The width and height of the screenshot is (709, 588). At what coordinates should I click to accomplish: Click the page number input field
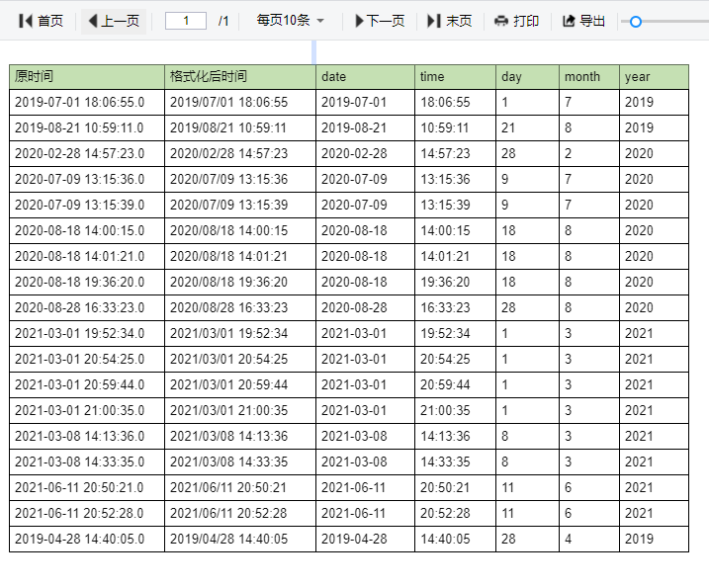pyautogui.click(x=186, y=21)
